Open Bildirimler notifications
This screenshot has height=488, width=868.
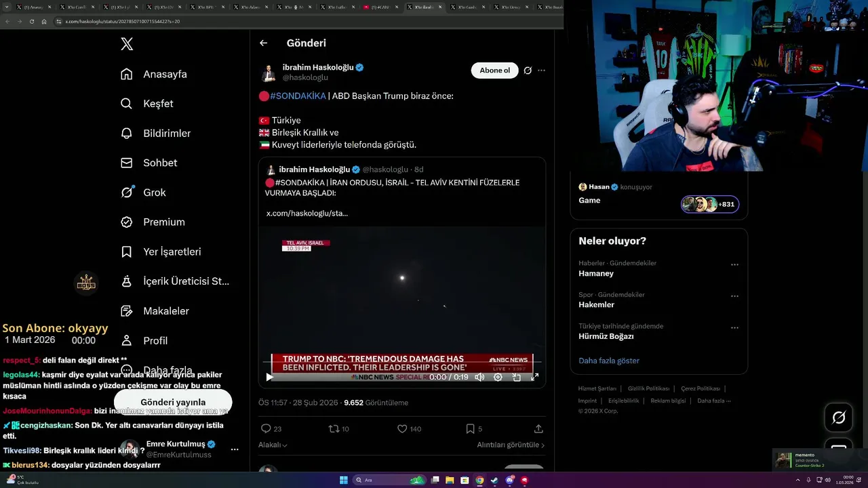(x=155, y=134)
